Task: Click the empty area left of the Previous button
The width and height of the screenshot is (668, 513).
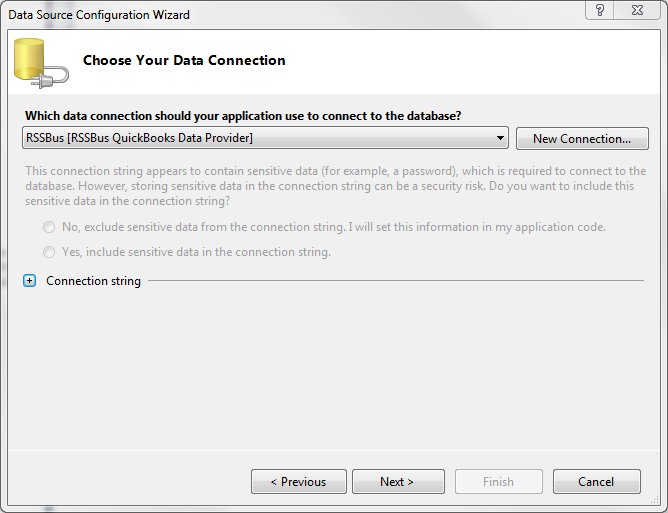Action: (130, 482)
